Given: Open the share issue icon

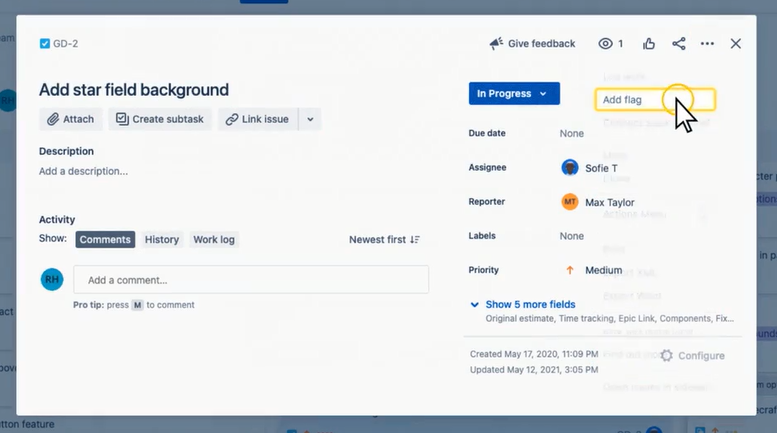Looking at the screenshot, I should (679, 44).
